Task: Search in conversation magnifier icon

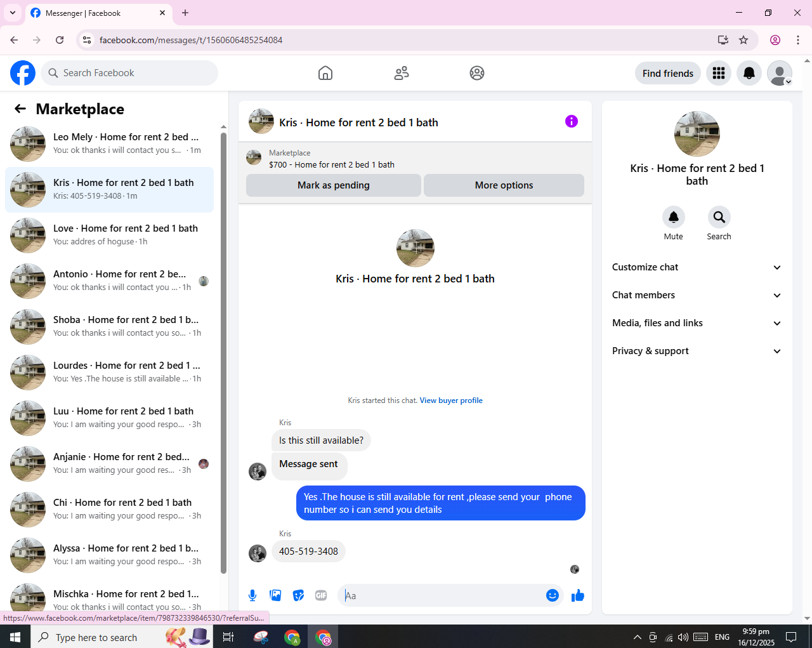Action: 719,217
